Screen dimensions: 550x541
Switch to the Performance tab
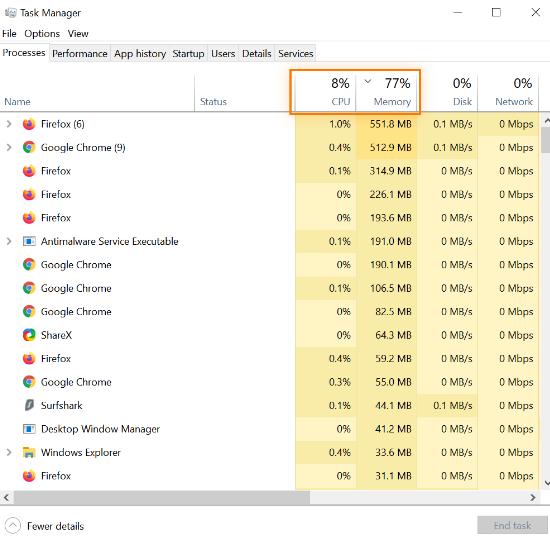pos(80,54)
